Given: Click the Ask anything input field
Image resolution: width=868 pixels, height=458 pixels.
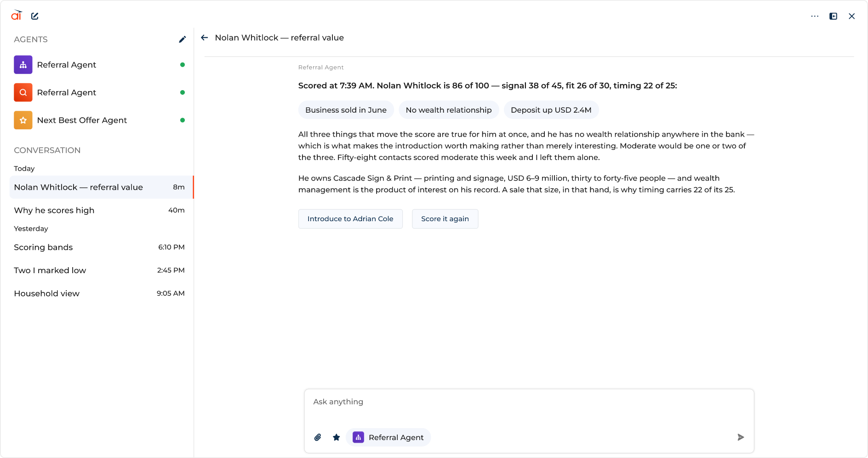Looking at the screenshot, I should point(529,402).
